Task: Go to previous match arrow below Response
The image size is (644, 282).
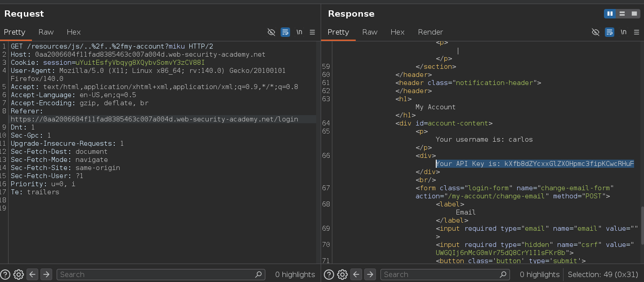Action: (x=356, y=274)
